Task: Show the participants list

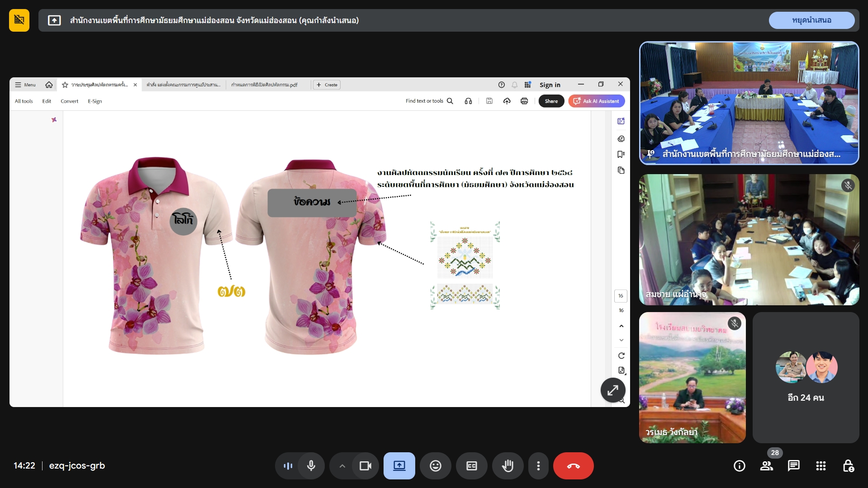Action: (x=766, y=466)
